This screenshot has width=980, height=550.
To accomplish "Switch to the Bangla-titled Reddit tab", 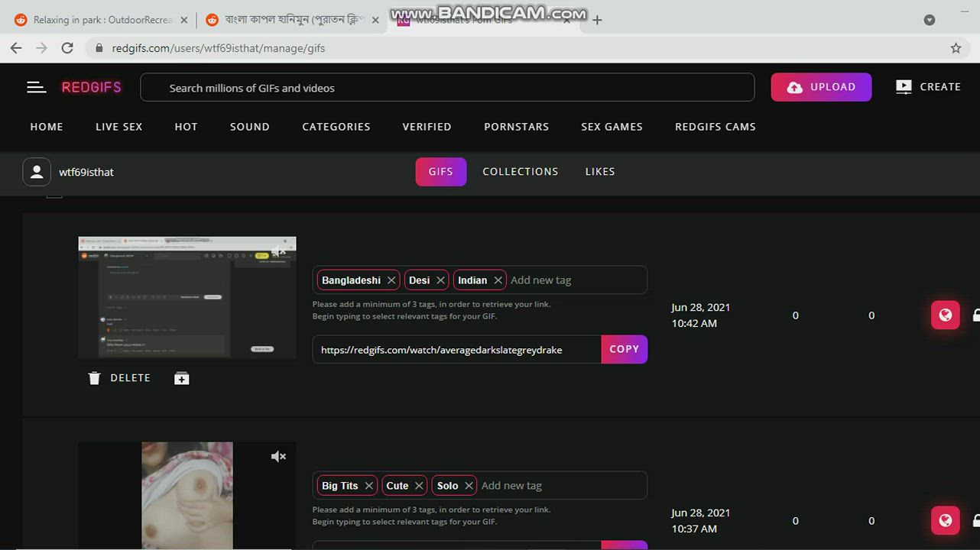I will 292,20.
